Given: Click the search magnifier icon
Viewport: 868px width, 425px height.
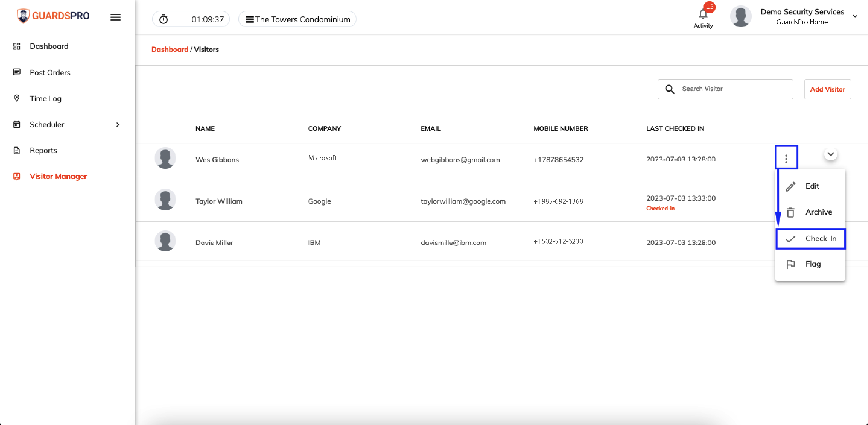Looking at the screenshot, I should click(x=670, y=89).
